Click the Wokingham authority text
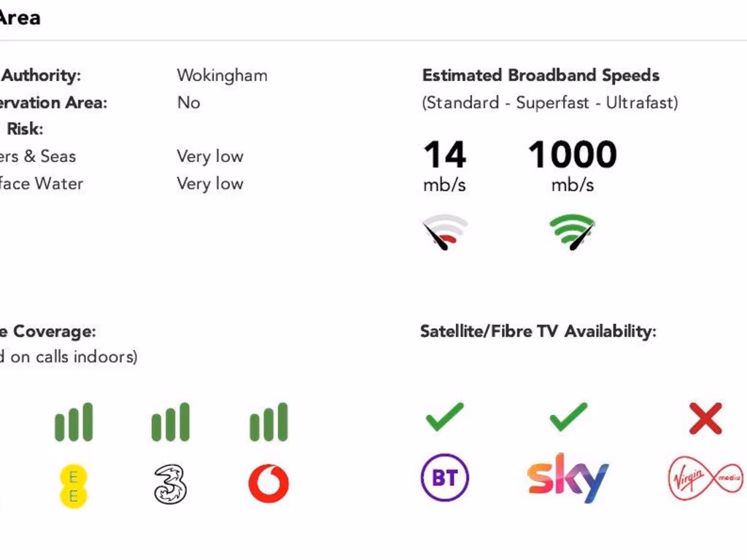 [222, 75]
